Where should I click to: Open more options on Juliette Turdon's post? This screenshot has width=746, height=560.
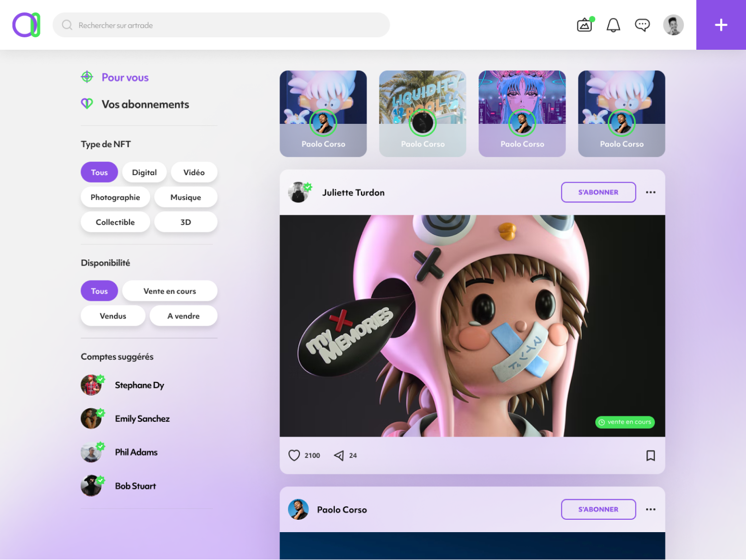[x=651, y=192]
